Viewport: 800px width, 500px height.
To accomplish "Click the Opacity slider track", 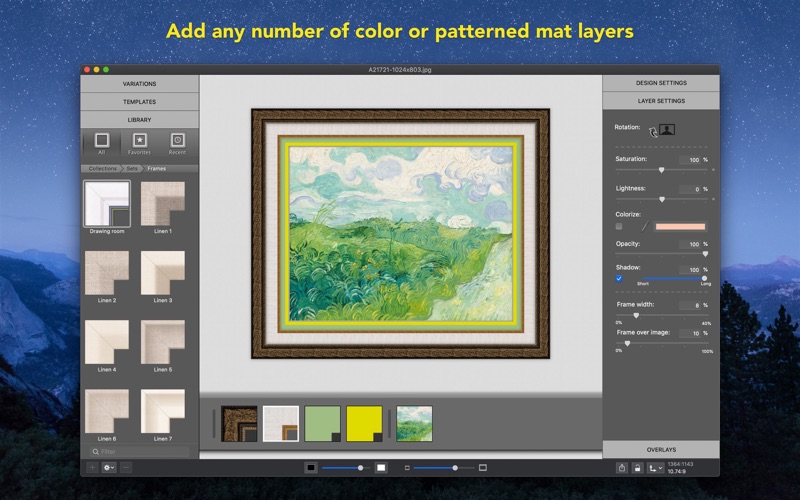I will (661, 254).
